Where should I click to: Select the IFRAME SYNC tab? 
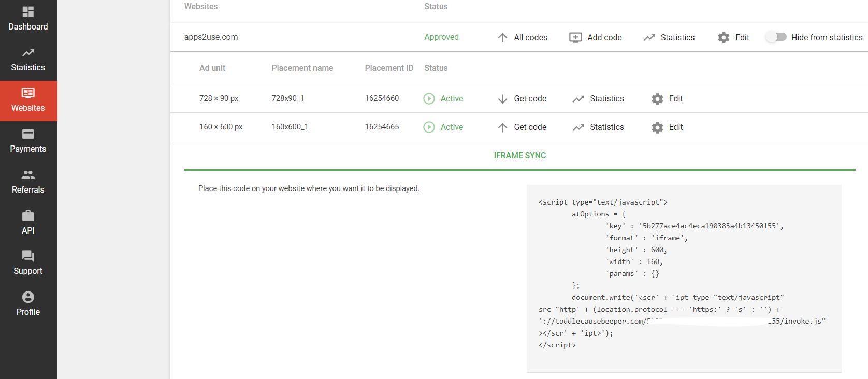519,155
